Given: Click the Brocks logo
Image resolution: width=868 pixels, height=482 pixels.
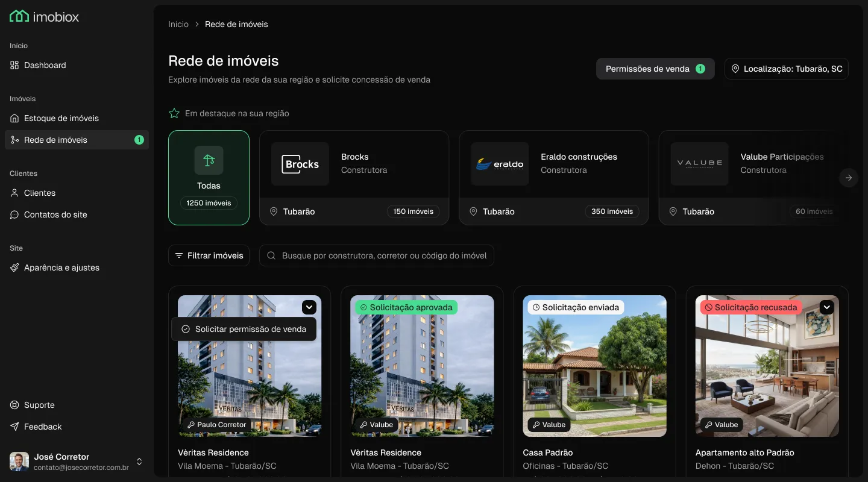Looking at the screenshot, I should [300, 164].
